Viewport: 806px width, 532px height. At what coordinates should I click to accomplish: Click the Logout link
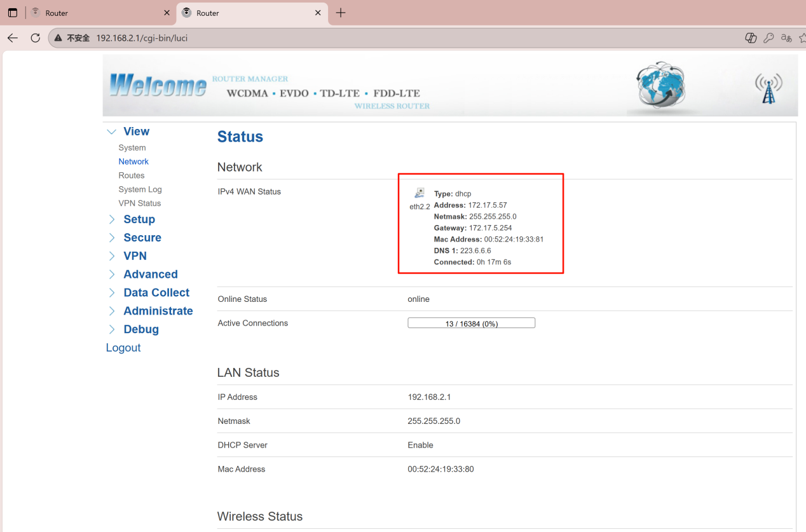(123, 348)
